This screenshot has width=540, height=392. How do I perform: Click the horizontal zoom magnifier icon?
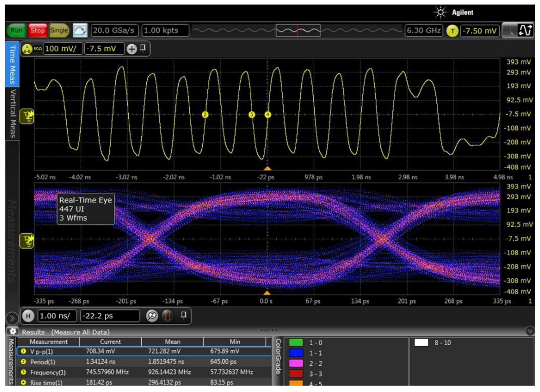(152, 316)
